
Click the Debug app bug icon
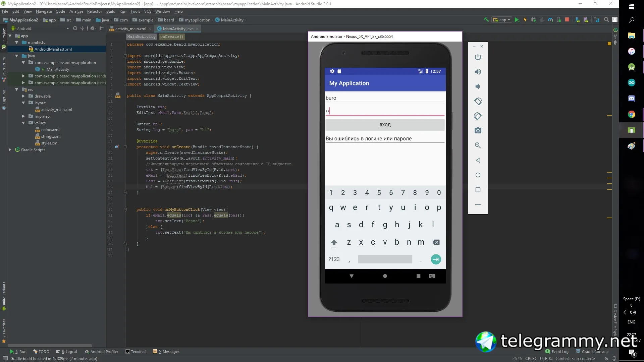pyautogui.click(x=534, y=20)
